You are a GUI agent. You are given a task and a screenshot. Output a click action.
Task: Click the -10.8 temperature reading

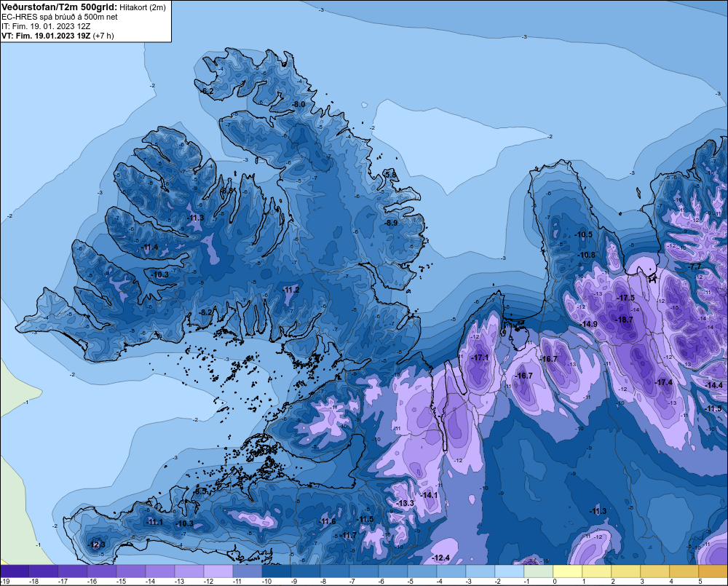point(586,255)
